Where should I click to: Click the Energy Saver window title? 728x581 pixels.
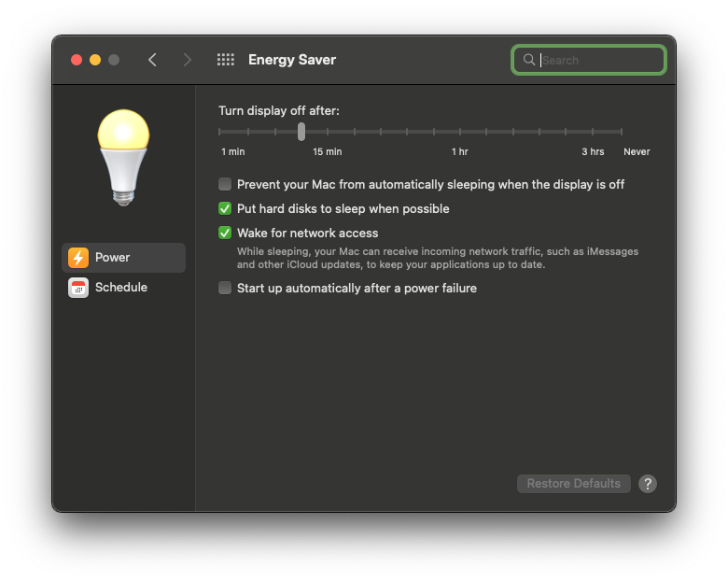coord(292,60)
